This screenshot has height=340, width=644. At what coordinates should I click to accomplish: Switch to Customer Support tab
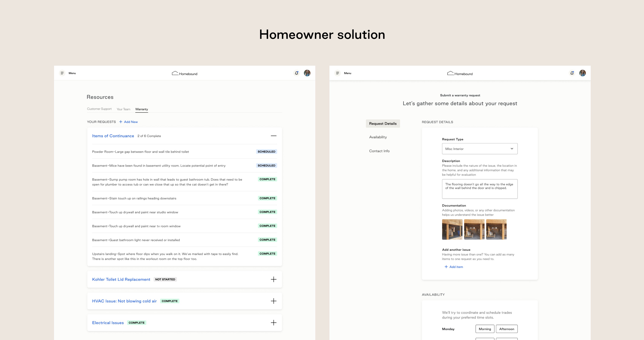click(x=99, y=109)
